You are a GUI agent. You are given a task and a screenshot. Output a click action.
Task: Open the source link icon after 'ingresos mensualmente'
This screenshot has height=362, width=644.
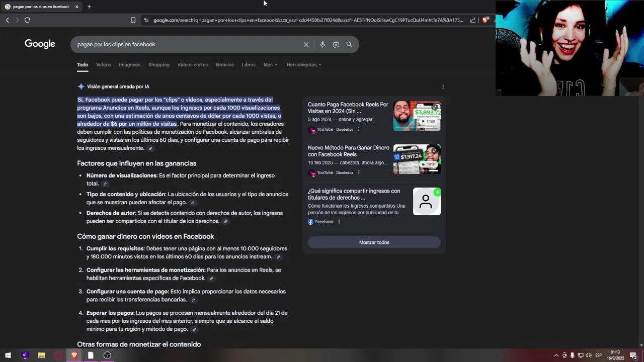pos(150,148)
